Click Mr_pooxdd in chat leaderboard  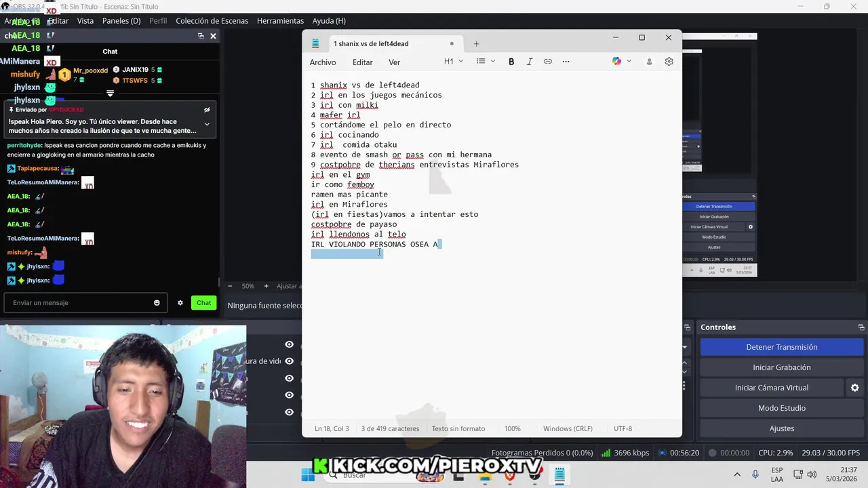90,70
